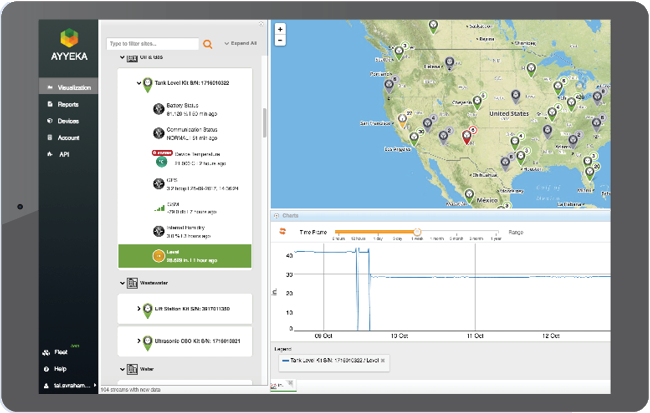
Task: Click the orange search icon beside filter box
Action: click(208, 44)
